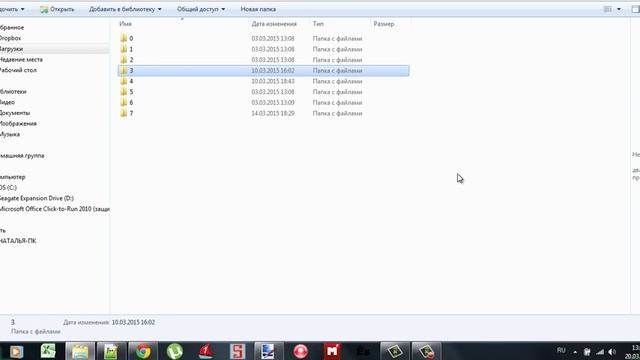Click the Открыть toolbar button

[x=57, y=9]
